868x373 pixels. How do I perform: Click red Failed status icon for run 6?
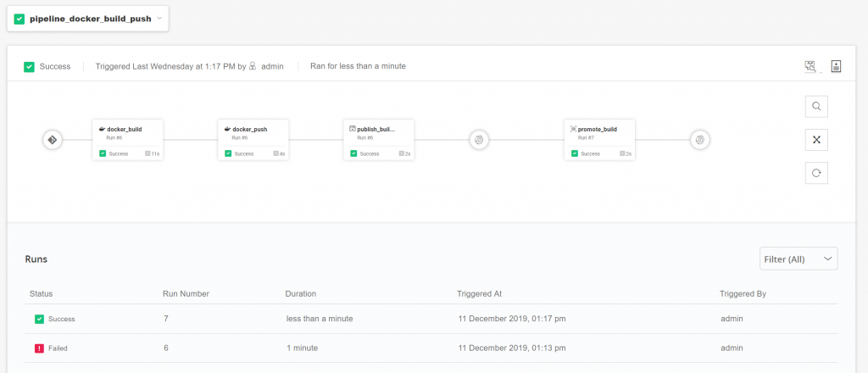click(39, 348)
